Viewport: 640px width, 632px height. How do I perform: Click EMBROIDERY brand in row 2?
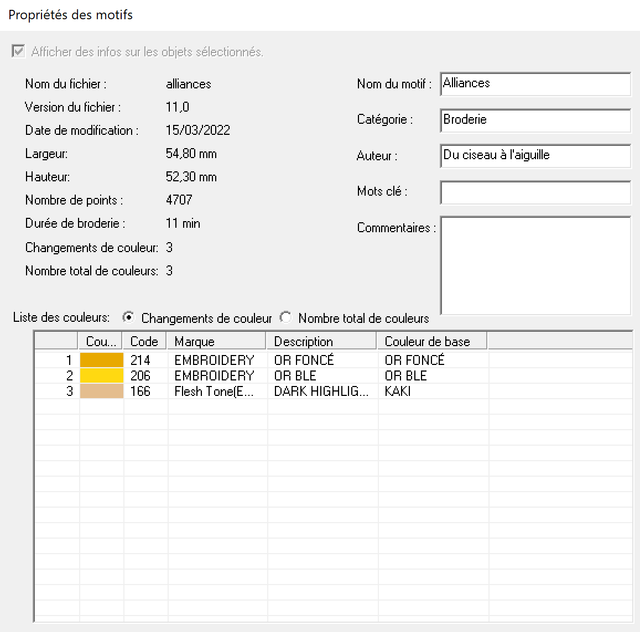pyautogui.click(x=214, y=376)
